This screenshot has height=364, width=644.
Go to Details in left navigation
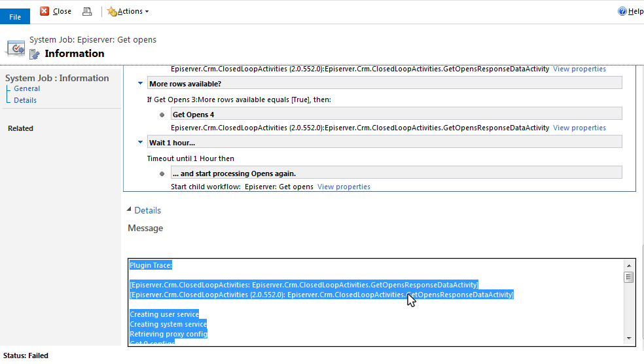pos(26,100)
